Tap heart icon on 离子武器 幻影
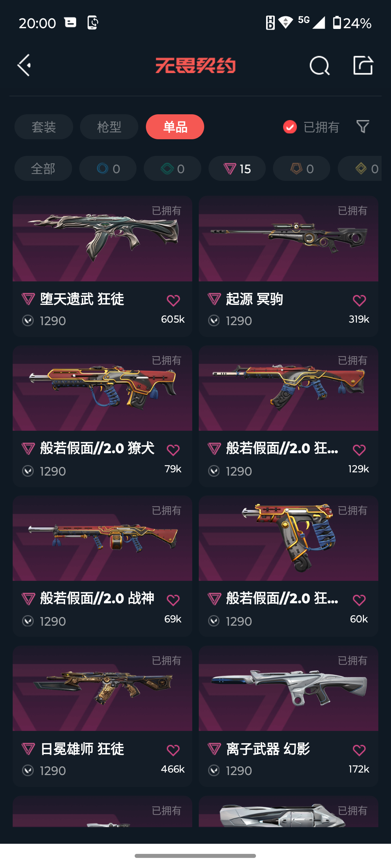 pyautogui.click(x=359, y=750)
